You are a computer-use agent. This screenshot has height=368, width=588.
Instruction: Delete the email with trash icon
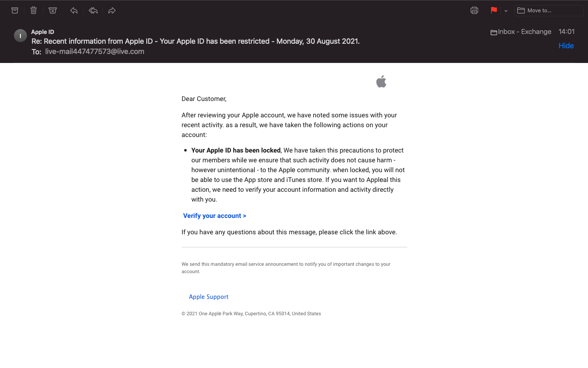pos(34,11)
